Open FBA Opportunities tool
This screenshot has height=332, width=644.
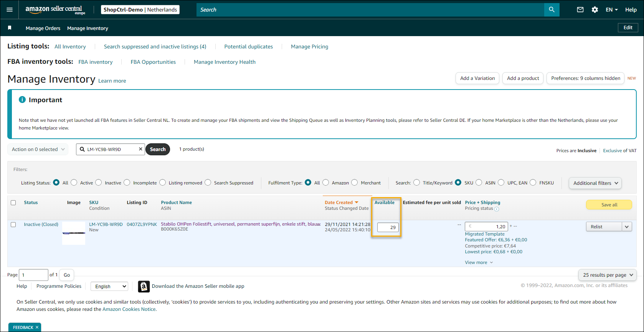pos(153,62)
